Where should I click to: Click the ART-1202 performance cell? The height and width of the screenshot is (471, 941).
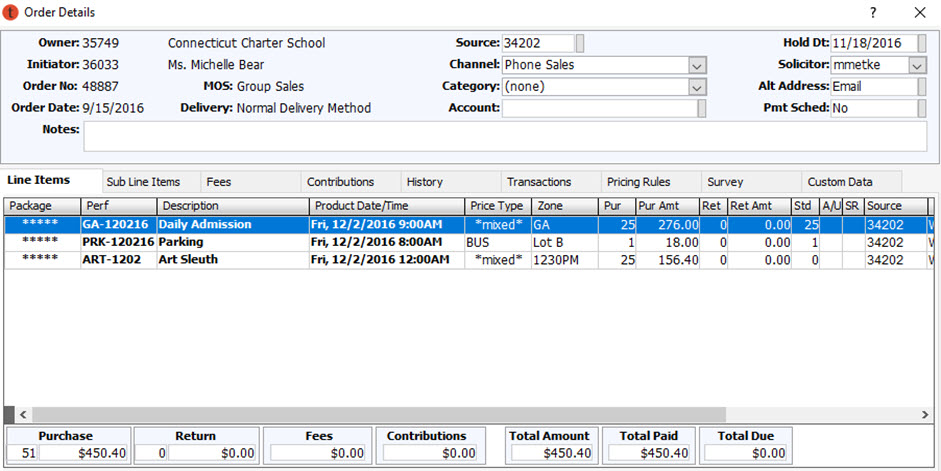click(x=119, y=260)
